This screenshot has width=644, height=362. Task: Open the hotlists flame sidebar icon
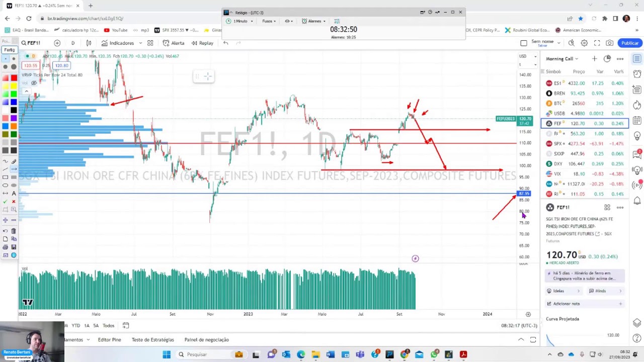[637, 105]
